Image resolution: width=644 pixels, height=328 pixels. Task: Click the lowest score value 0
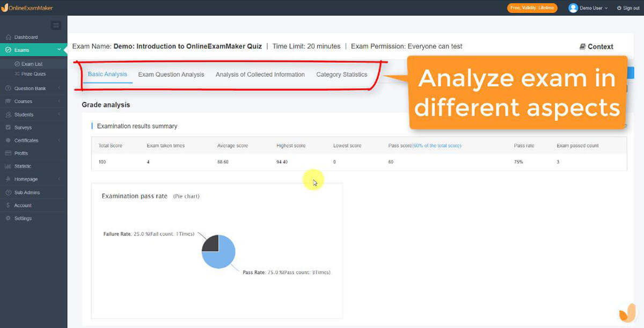tap(334, 162)
